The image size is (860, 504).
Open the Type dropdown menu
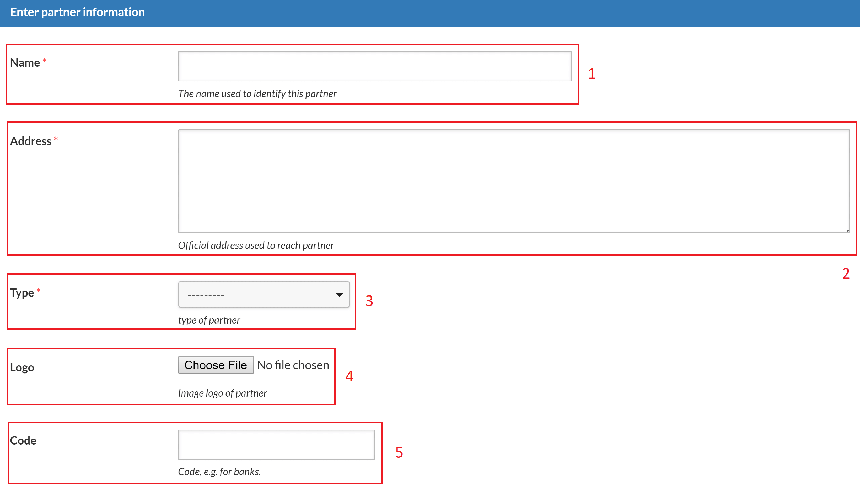click(264, 294)
